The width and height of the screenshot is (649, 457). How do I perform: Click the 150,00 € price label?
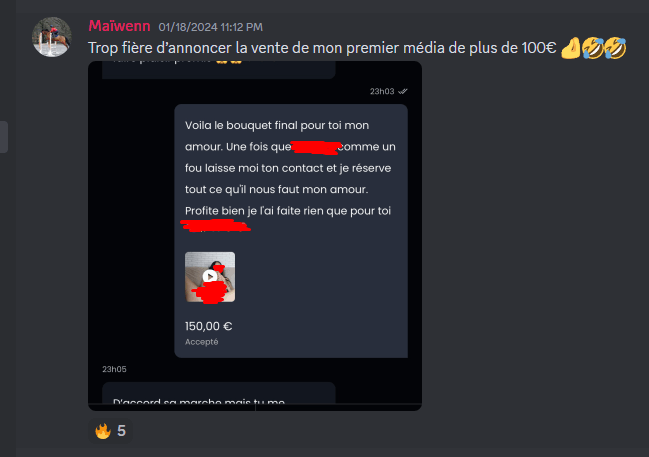pyautogui.click(x=209, y=326)
